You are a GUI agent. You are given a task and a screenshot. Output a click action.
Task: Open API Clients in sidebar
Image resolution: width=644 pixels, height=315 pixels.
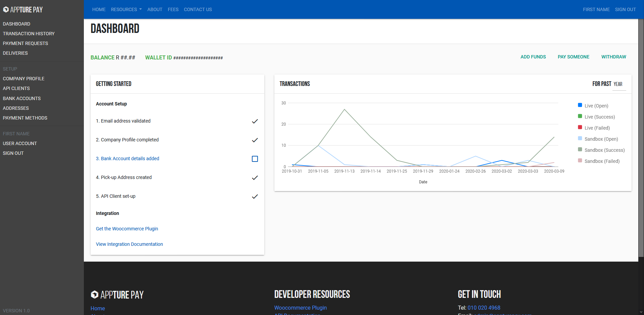click(x=16, y=88)
